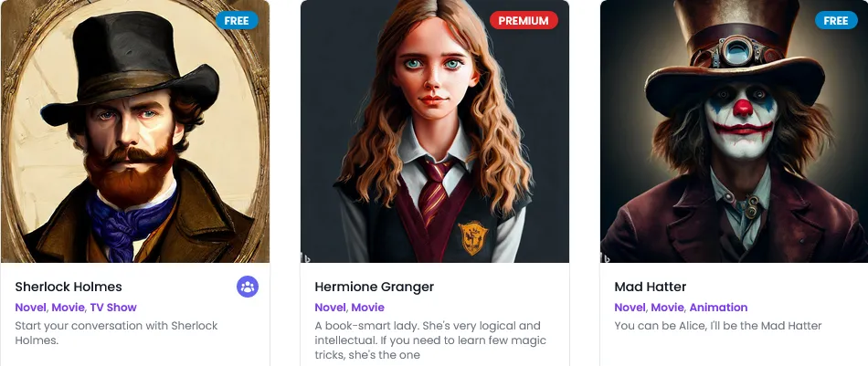Choose the Movie tag under Hermione Granger

(x=367, y=308)
